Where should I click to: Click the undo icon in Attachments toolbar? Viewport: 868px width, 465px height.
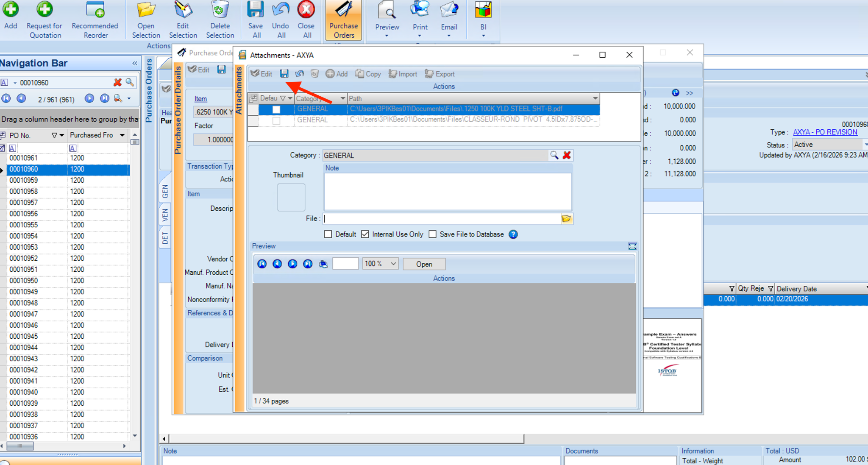(300, 74)
